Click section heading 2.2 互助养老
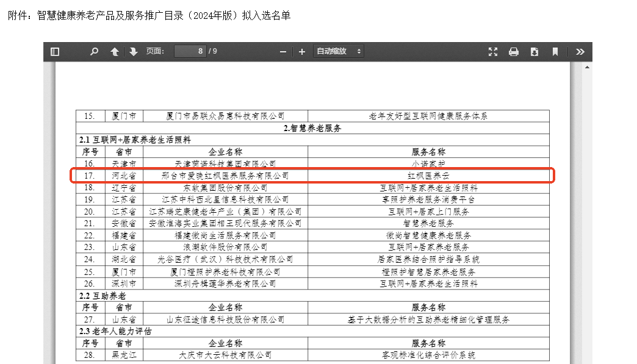The image size is (637, 364). 103,296
